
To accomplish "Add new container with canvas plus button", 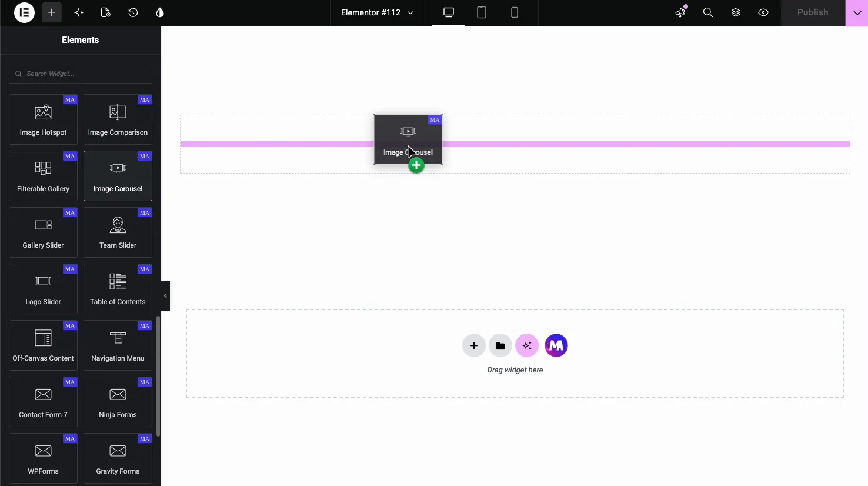I will (x=473, y=345).
